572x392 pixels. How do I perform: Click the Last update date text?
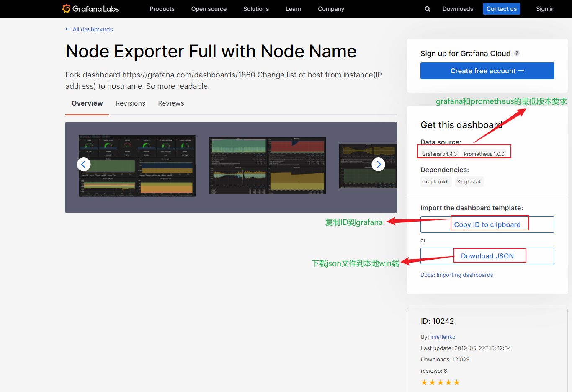point(466,348)
